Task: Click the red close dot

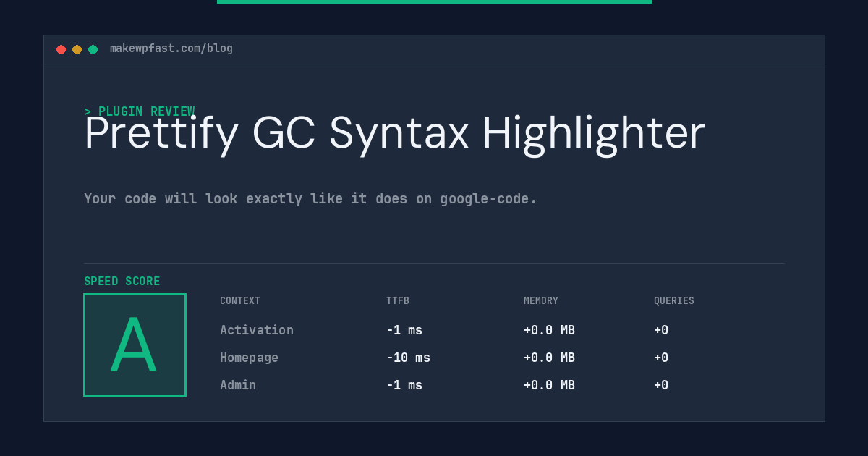Action: 61,49
